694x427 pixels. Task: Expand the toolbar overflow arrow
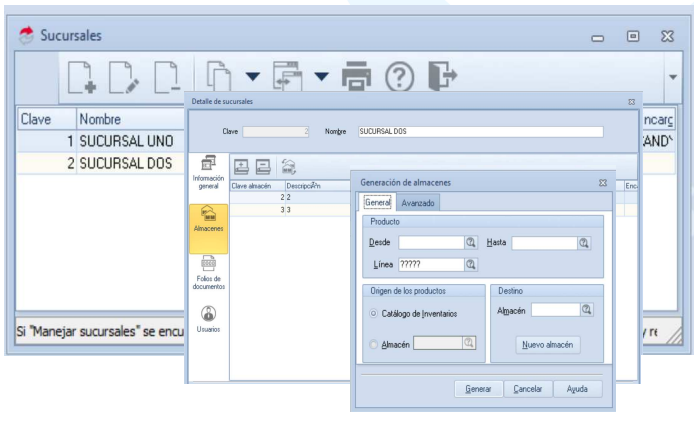[673, 77]
